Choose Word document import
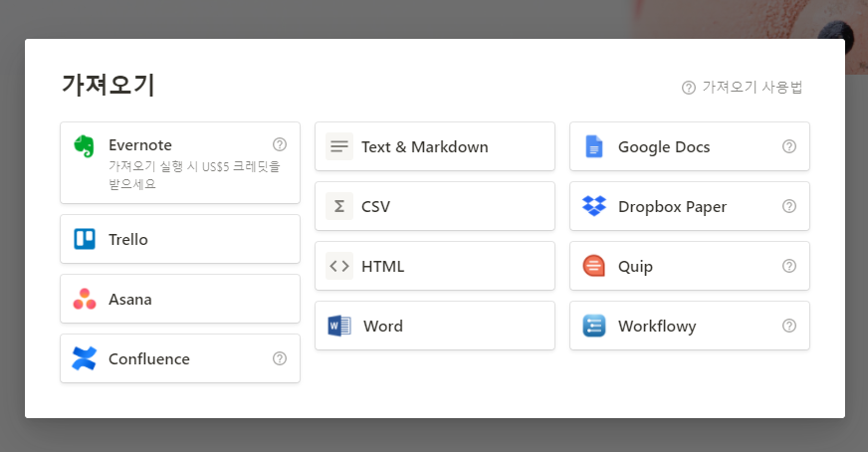Screen dimensions: 868x452 pos(435,326)
